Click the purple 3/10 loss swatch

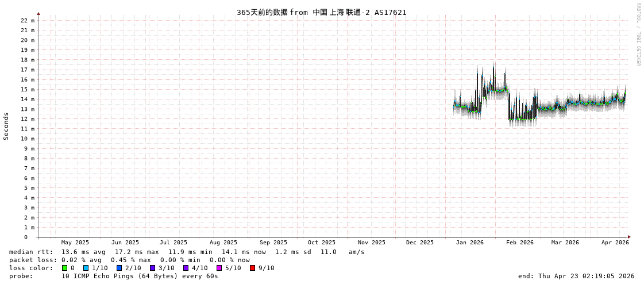point(152,268)
